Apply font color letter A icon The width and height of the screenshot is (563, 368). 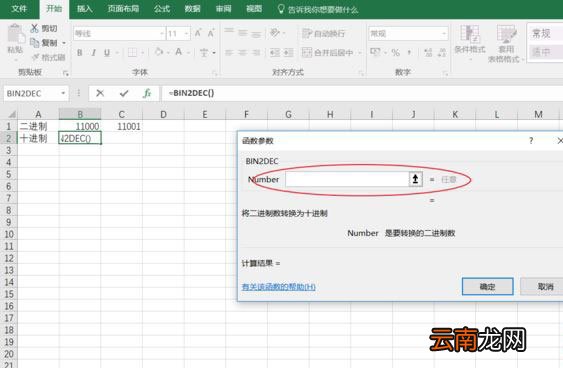[178, 52]
